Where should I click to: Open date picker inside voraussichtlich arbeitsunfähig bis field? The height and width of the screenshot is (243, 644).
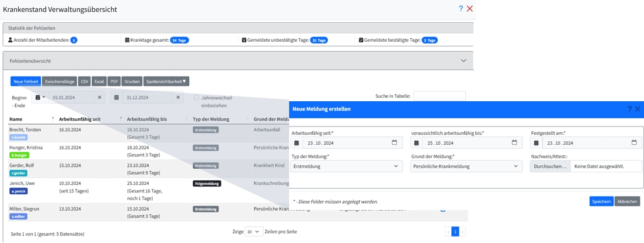coord(514,142)
